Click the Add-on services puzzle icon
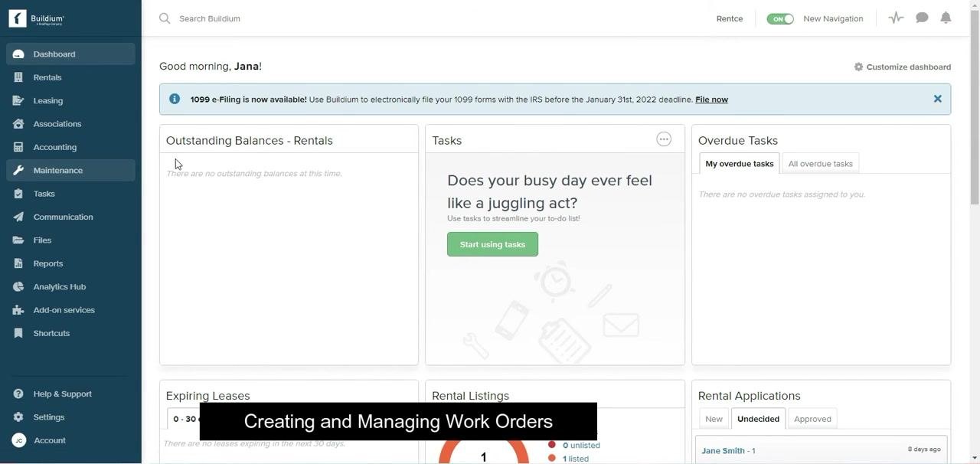 click(x=18, y=310)
